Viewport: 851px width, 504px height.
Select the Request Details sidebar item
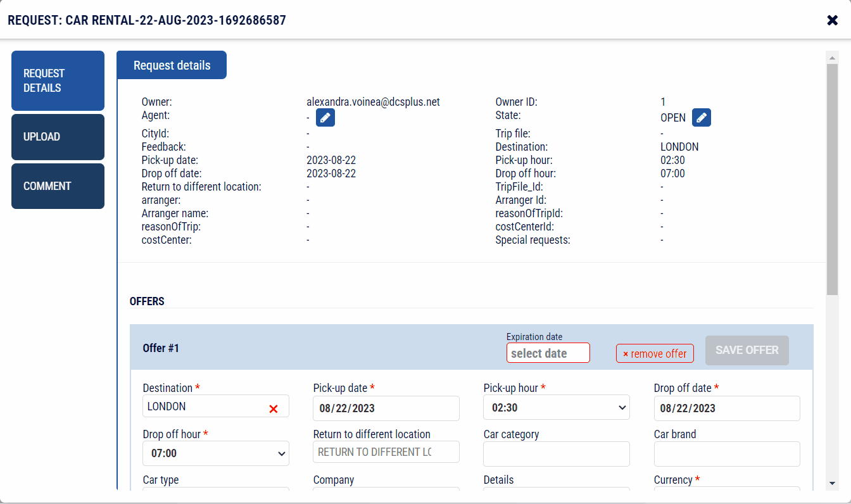click(x=58, y=80)
